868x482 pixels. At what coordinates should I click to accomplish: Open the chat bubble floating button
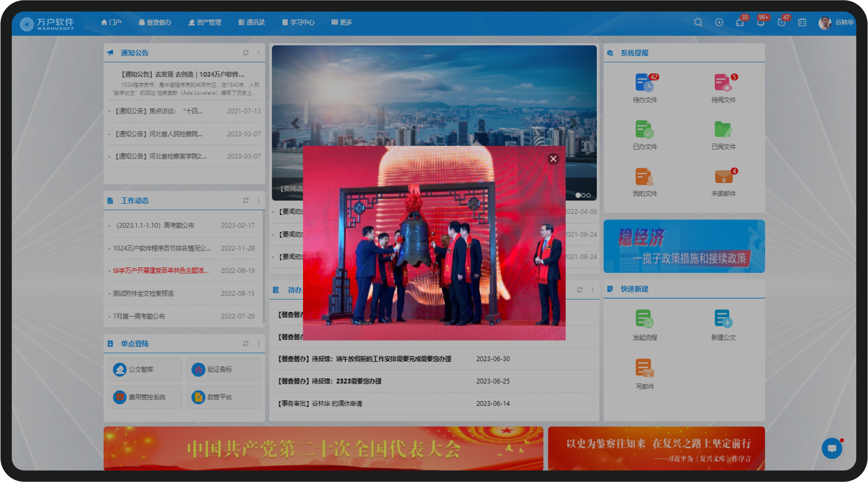tap(832, 448)
